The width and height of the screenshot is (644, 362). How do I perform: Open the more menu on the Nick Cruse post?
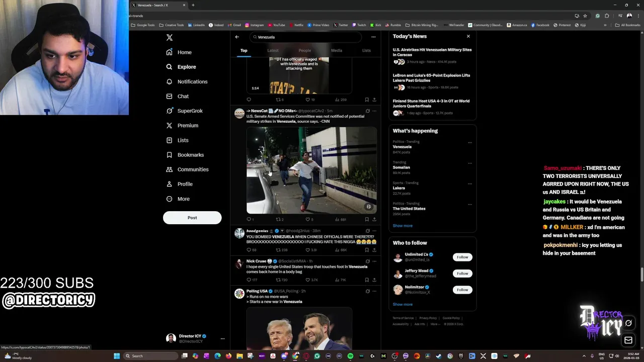374,261
